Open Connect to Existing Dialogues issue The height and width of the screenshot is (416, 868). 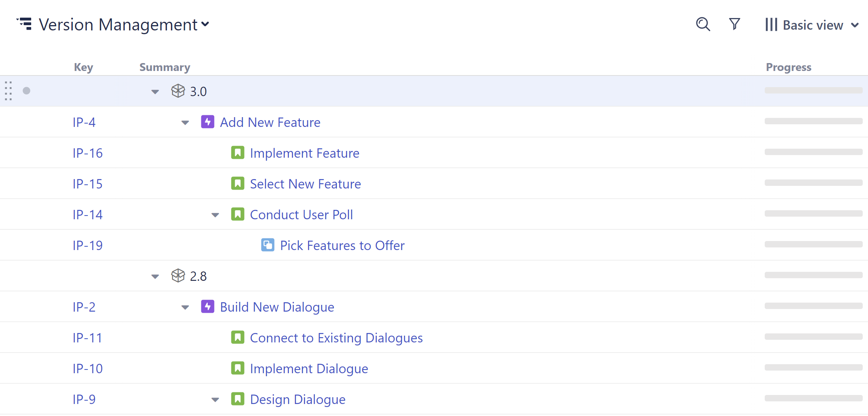336,338
